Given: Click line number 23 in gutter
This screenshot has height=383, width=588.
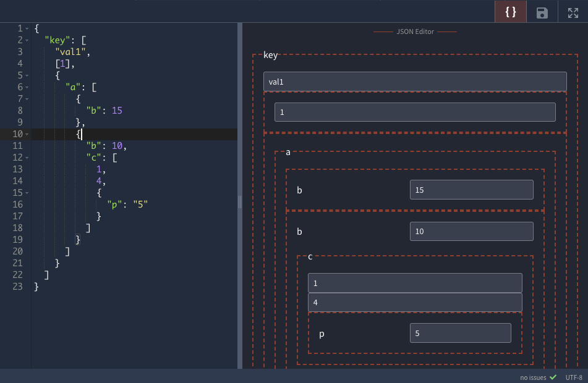Looking at the screenshot, I should [18, 287].
